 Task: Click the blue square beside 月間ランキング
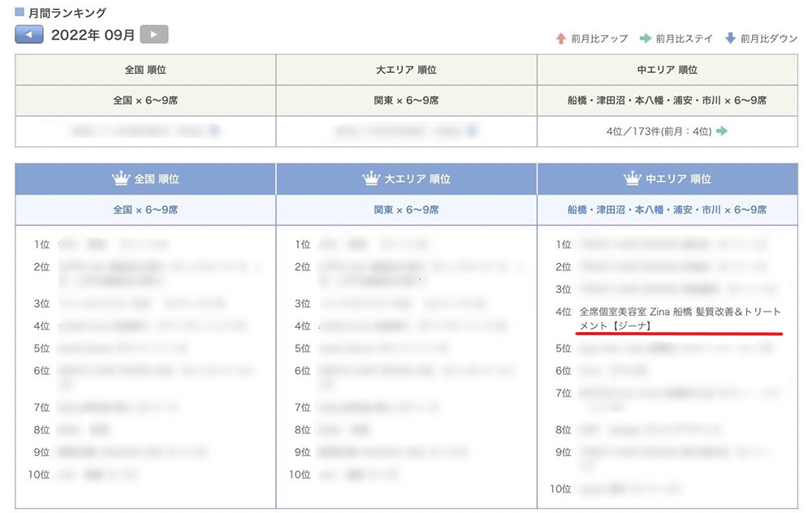click(20, 13)
